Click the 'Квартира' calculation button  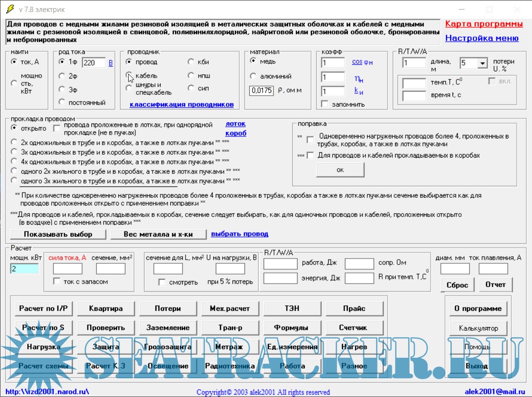tap(106, 309)
